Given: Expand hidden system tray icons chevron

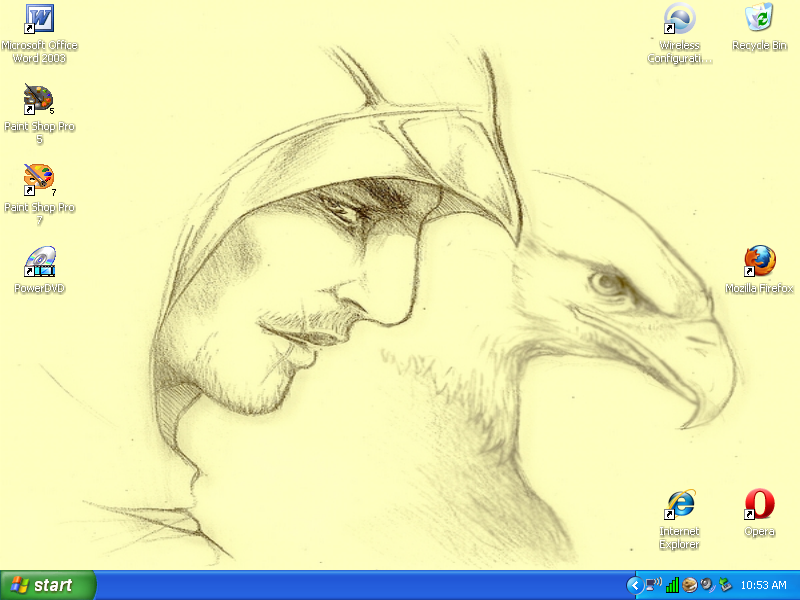Looking at the screenshot, I should pos(634,585).
